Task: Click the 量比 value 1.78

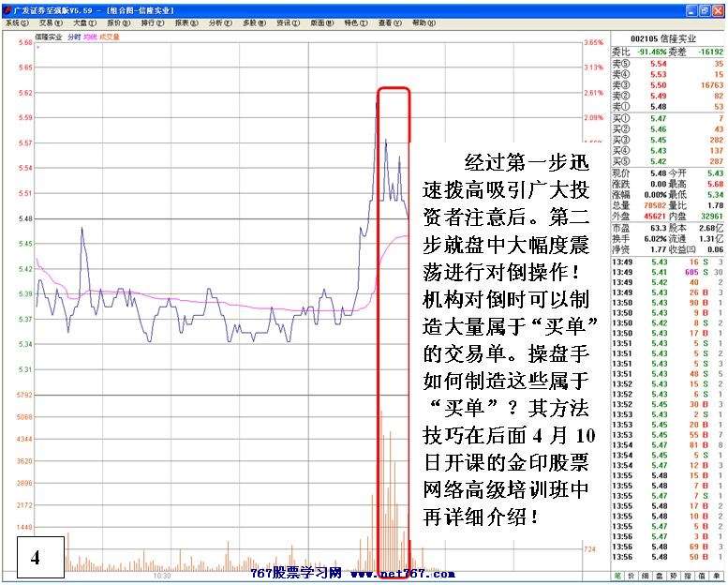Action: [716, 205]
